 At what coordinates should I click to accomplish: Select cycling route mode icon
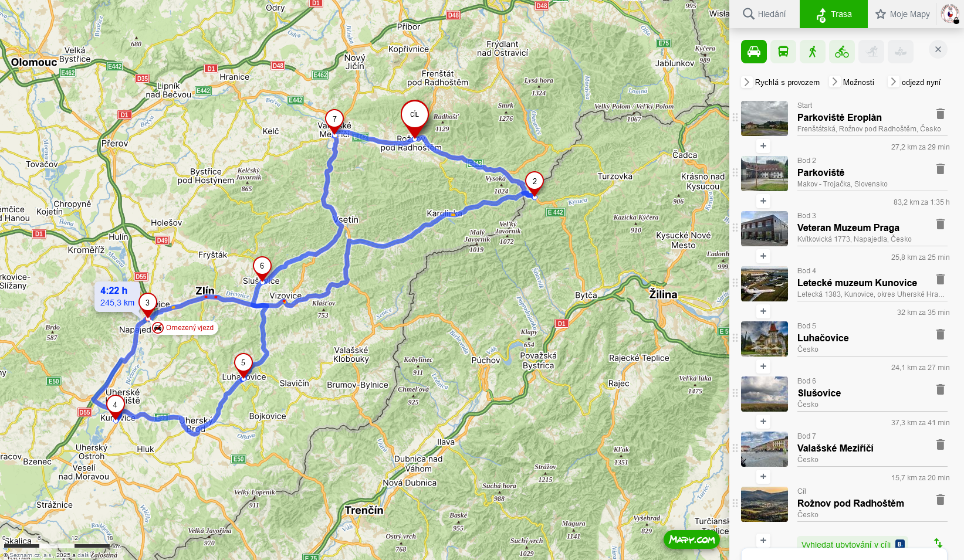[841, 52]
